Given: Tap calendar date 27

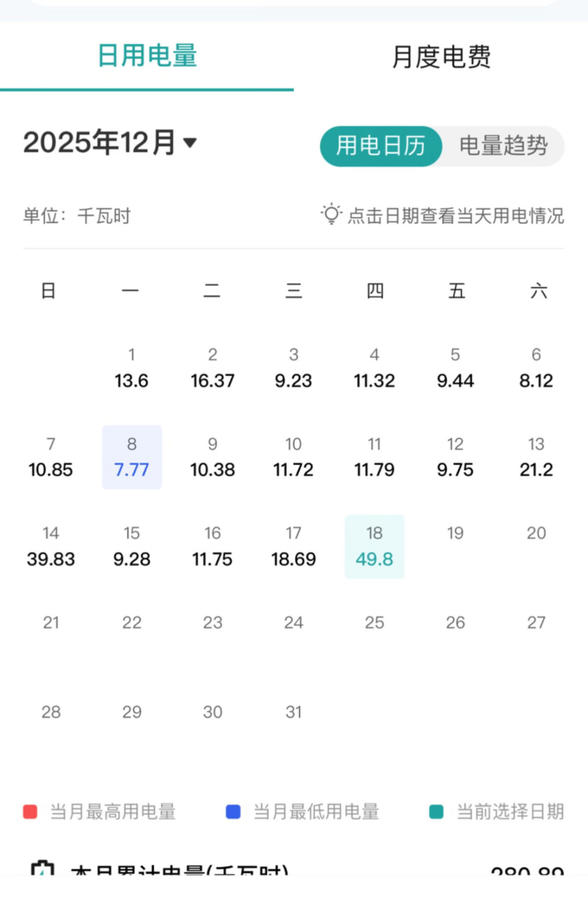Looking at the screenshot, I should tap(536, 622).
